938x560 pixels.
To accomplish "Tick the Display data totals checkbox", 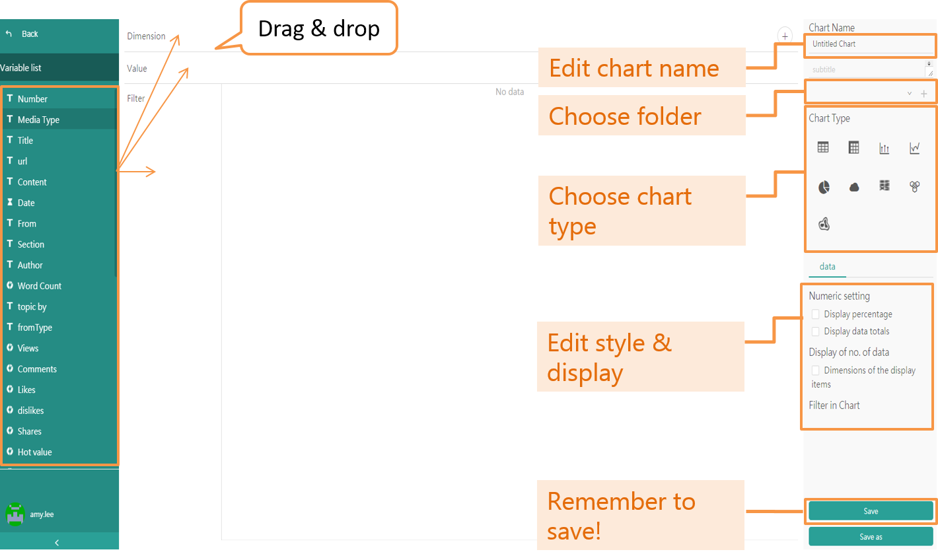I will point(816,332).
